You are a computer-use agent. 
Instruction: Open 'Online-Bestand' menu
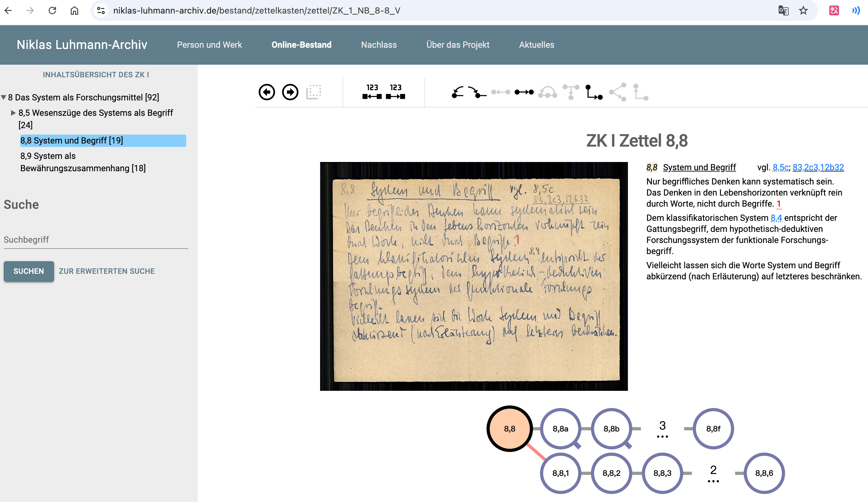coord(301,45)
